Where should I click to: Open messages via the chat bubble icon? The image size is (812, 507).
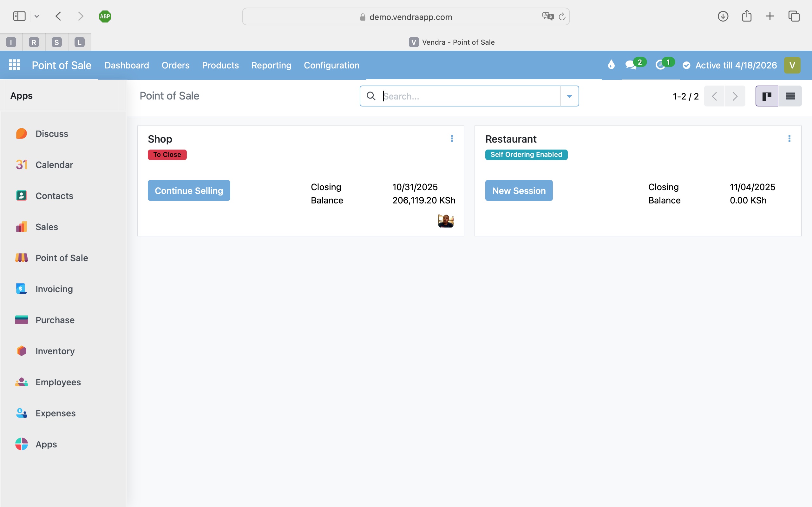(x=631, y=65)
